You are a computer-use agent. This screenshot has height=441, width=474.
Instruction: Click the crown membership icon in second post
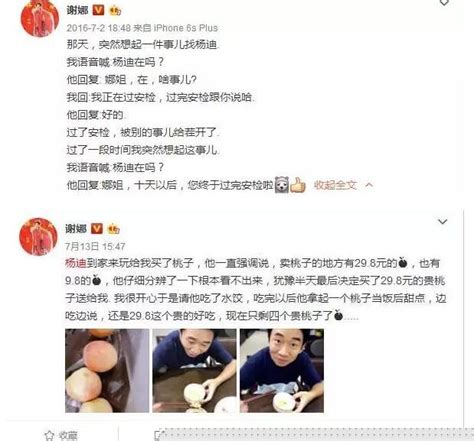pyautogui.click(x=113, y=229)
